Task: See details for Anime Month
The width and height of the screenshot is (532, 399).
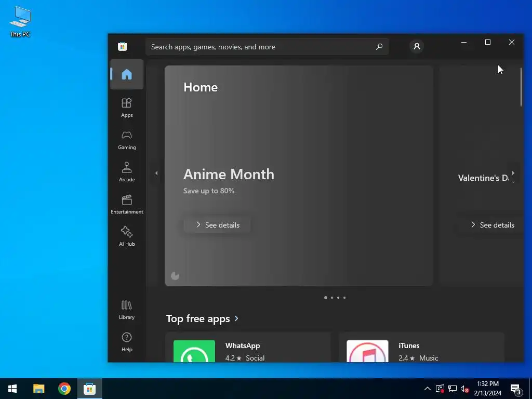Action: click(x=217, y=225)
